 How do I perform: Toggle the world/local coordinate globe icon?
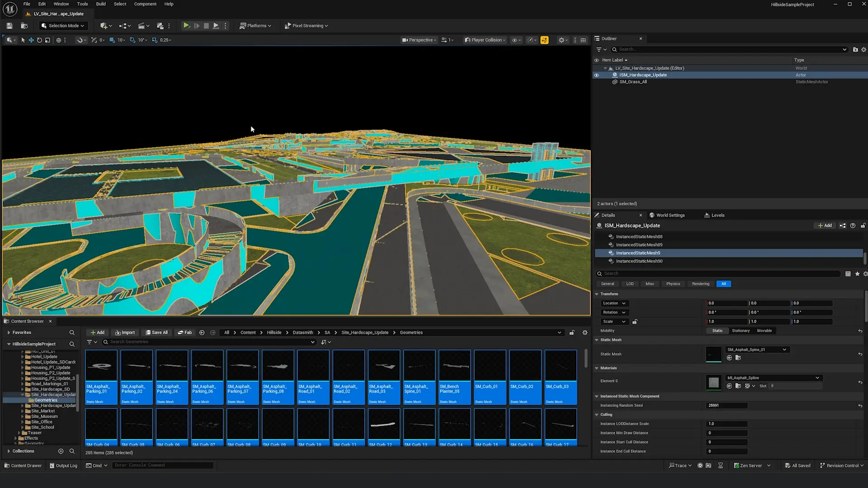point(58,40)
